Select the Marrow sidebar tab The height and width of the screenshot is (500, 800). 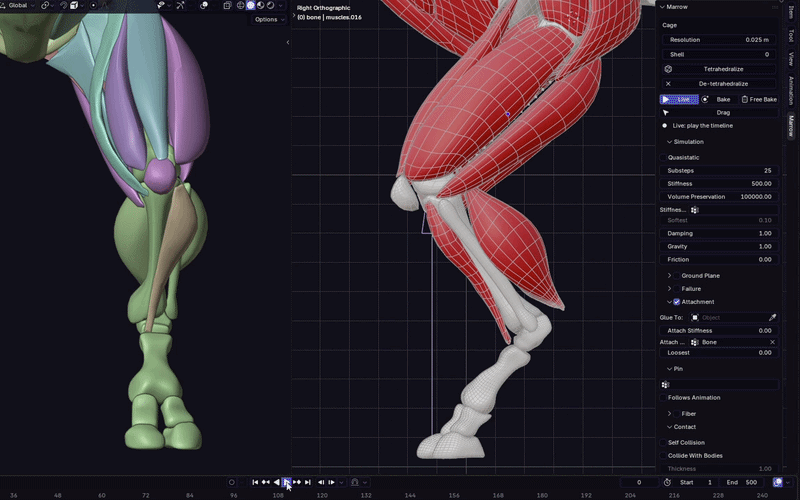pos(791,126)
